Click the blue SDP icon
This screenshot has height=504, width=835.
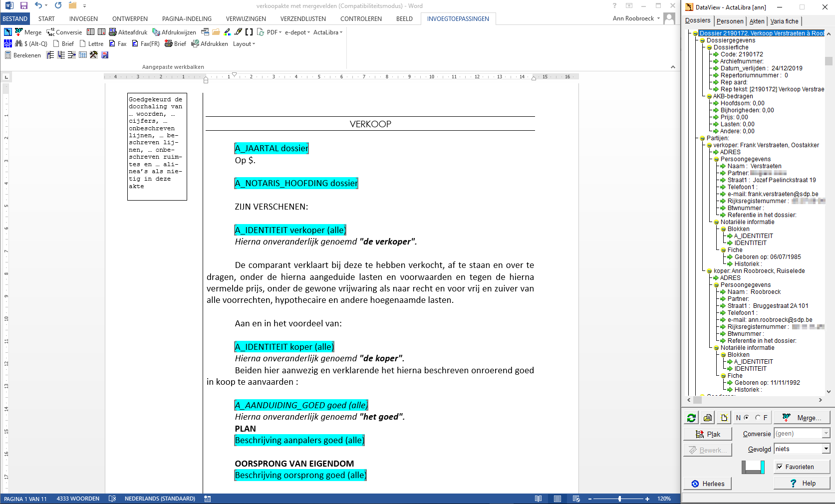pos(8,43)
